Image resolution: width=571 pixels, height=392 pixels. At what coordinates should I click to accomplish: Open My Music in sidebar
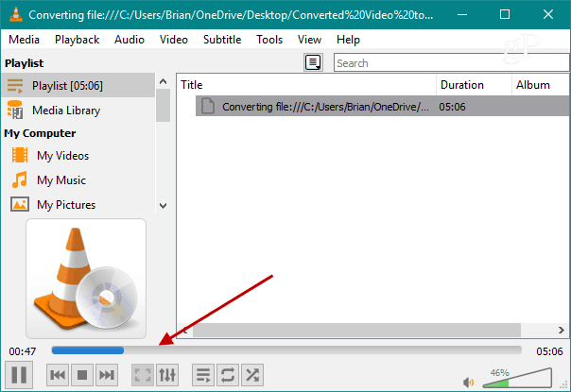pos(78,180)
